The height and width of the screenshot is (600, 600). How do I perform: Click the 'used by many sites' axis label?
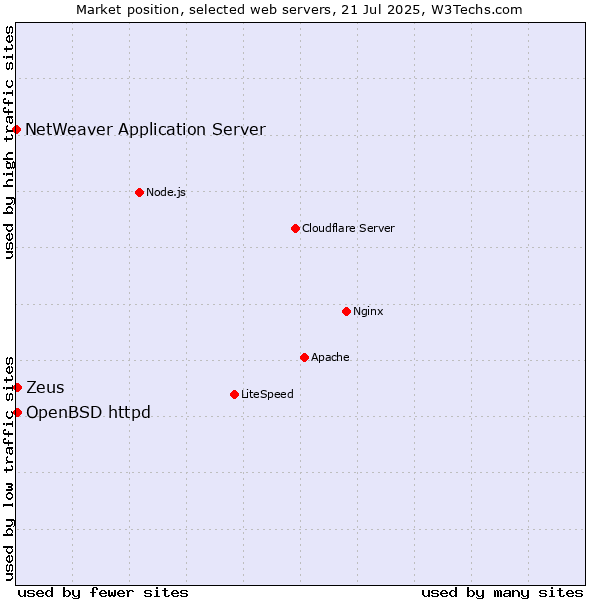[x=503, y=593]
